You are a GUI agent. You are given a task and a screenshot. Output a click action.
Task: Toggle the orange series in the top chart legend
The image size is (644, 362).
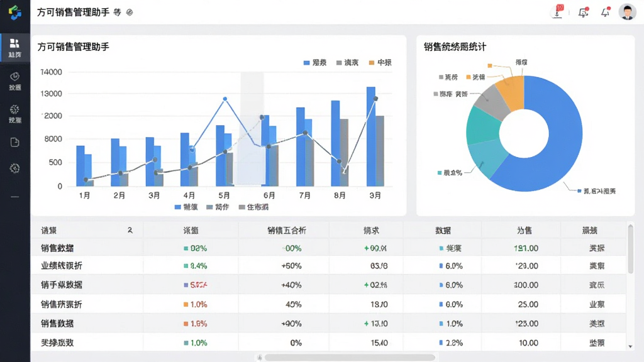point(380,63)
